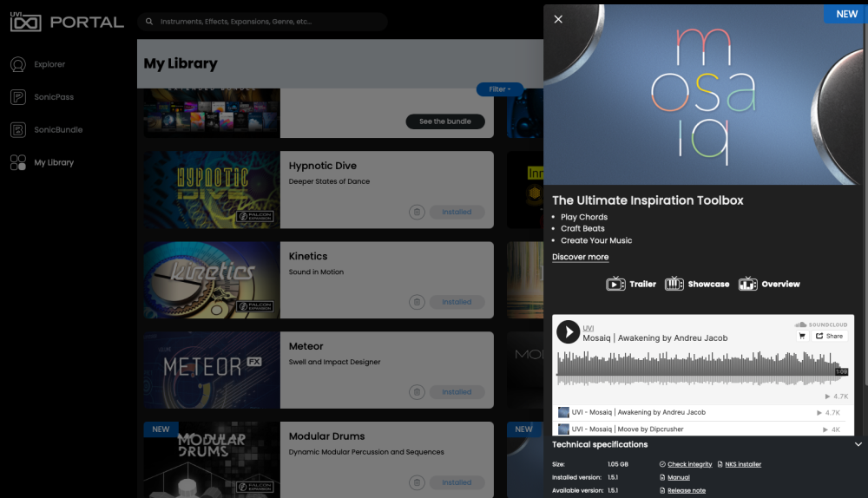Collapse the Technical specifications section
Image resolution: width=868 pixels, height=498 pixels.
(x=858, y=444)
